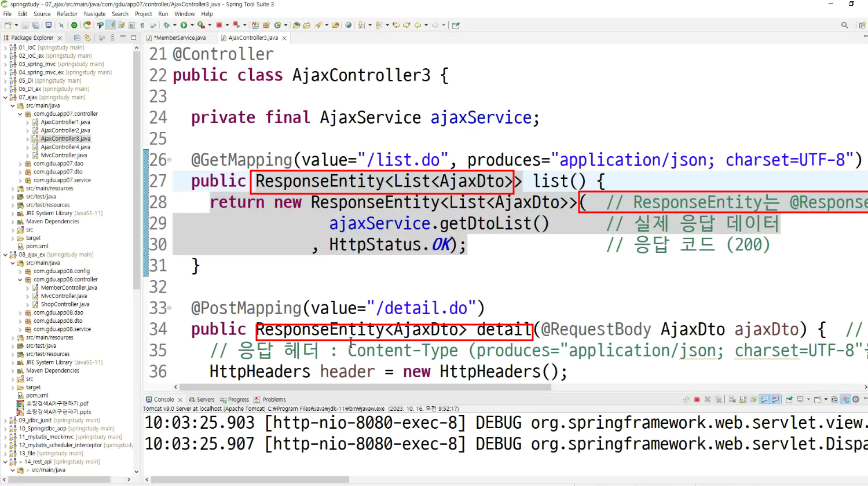Collapse the 07_ajax project
Image resolution: width=868 pixels, height=486 pixels.
coord(5,97)
